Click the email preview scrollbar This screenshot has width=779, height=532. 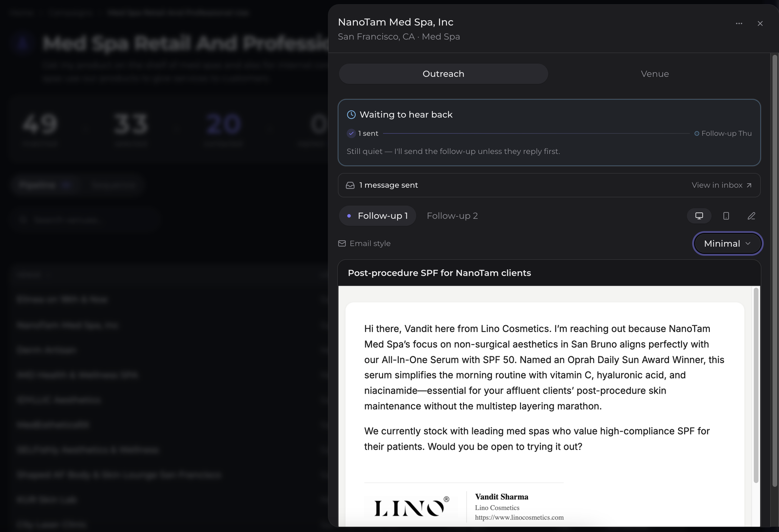click(756, 385)
